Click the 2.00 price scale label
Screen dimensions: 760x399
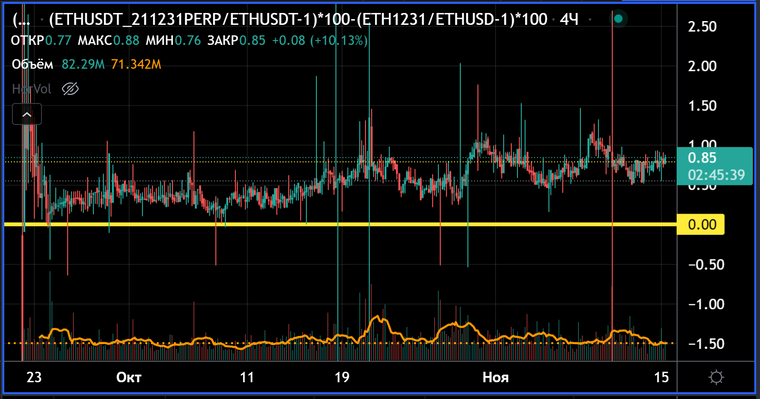click(x=702, y=66)
